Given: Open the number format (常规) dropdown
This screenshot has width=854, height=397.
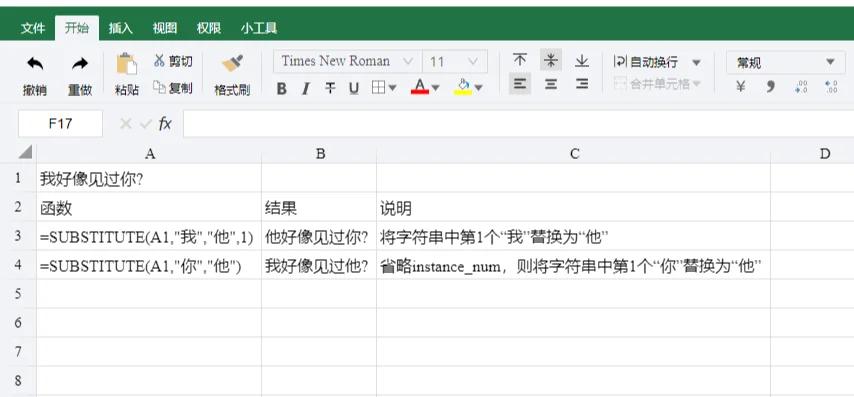Looking at the screenshot, I should [x=786, y=62].
